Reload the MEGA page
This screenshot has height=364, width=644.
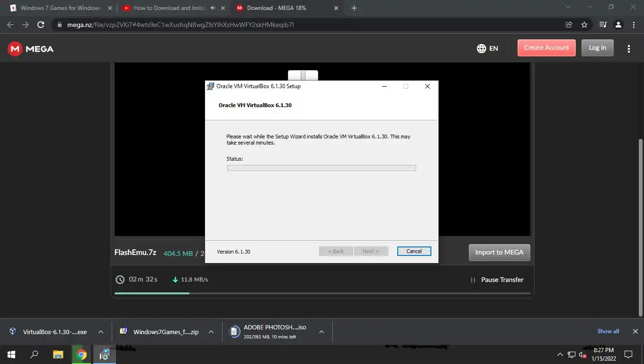point(41,25)
